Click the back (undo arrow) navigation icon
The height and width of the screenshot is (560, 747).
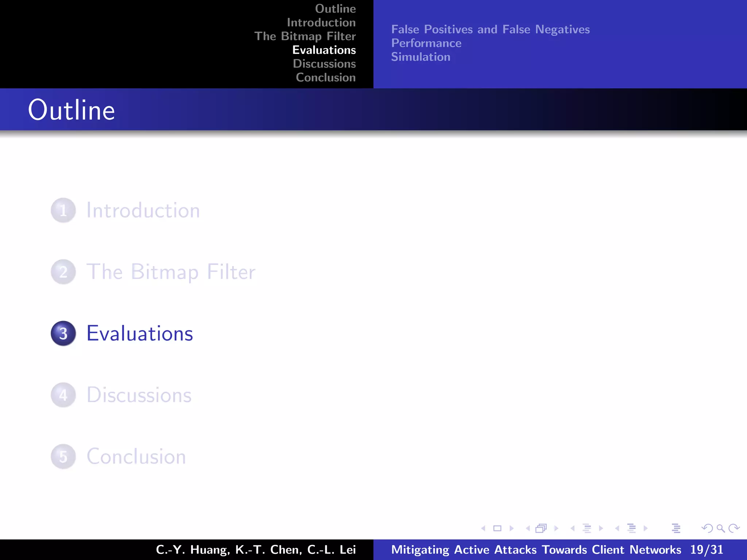click(707, 528)
